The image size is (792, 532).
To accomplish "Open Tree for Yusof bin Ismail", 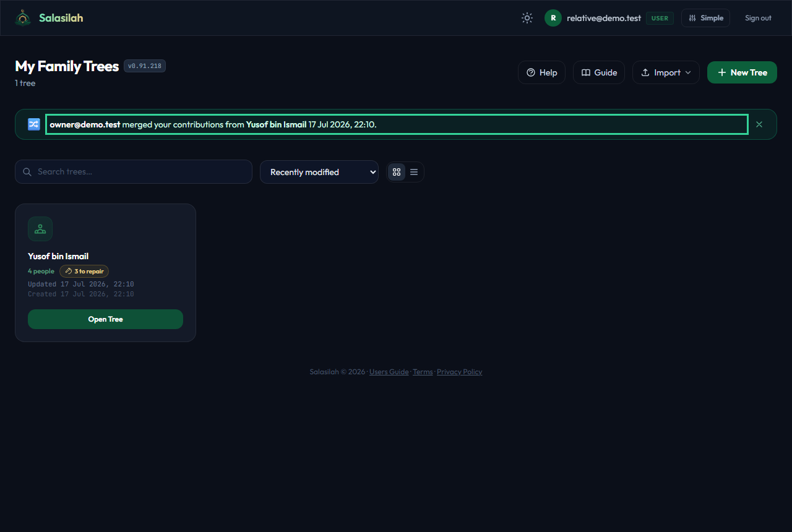I will point(105,319).
